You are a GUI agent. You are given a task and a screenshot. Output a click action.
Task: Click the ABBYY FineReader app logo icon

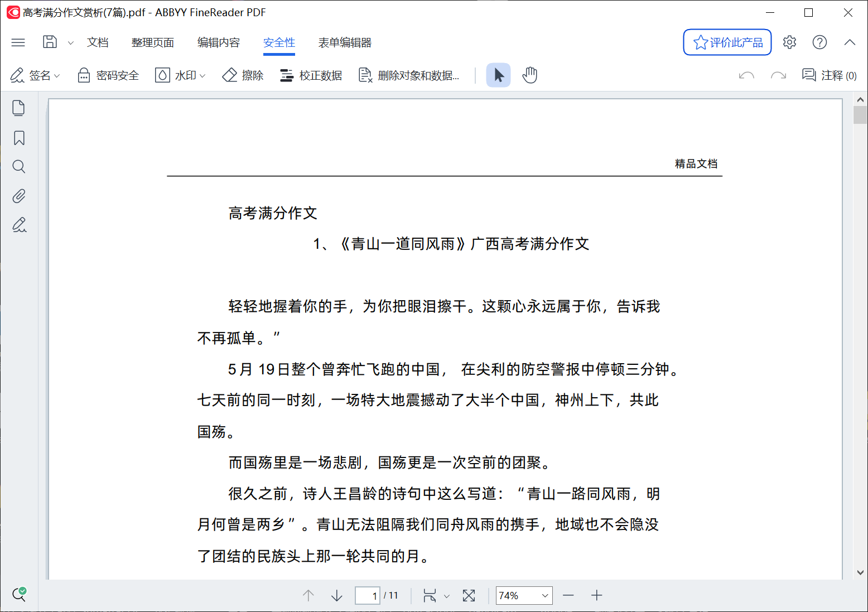pos(13,12)
